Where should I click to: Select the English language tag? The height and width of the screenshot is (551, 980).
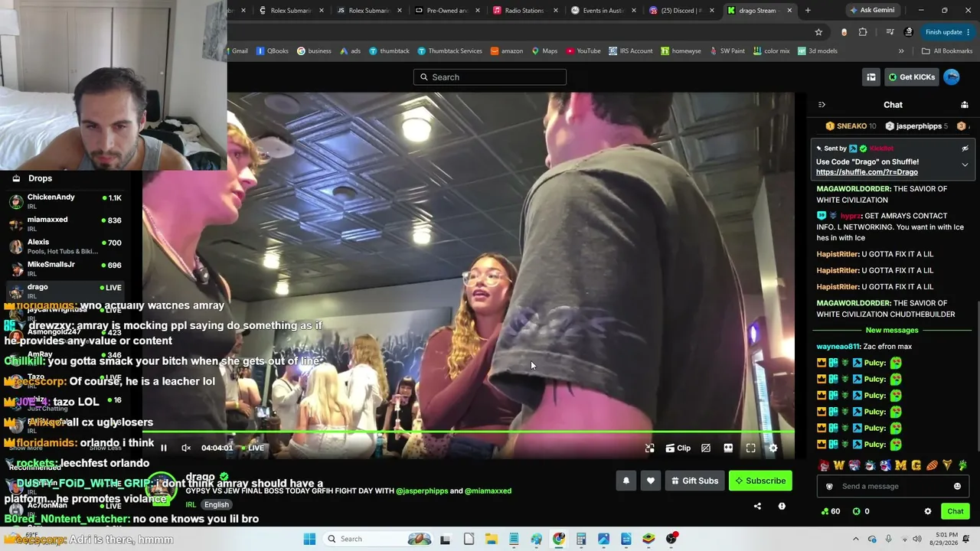217,505
